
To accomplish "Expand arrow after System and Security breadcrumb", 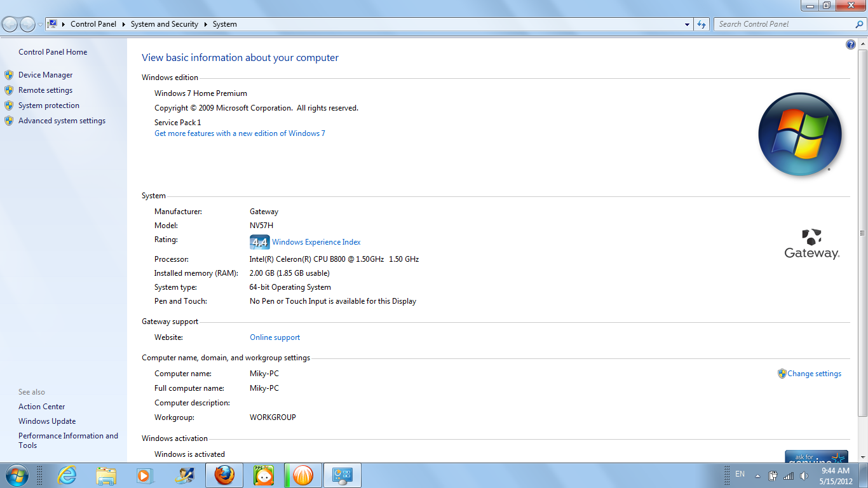I will (x=205, y=24).
